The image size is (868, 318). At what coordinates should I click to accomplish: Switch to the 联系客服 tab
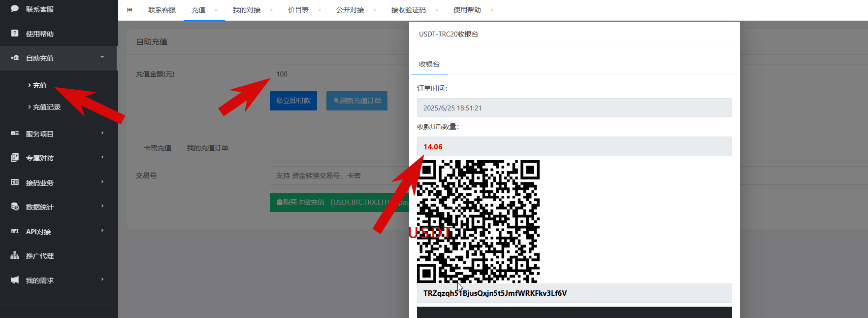click(x=162, y=10)
